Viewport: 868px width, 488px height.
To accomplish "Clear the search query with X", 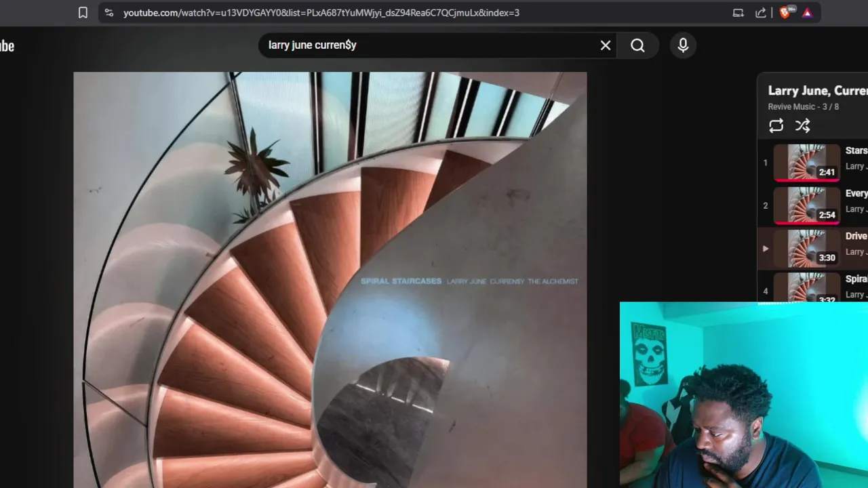I will tap(606, 45).
